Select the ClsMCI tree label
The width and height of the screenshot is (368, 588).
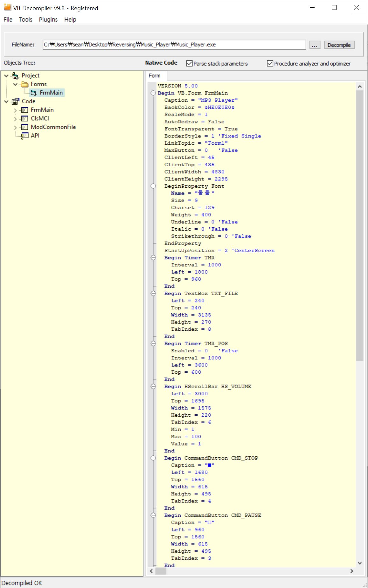[x=40, y=119]
